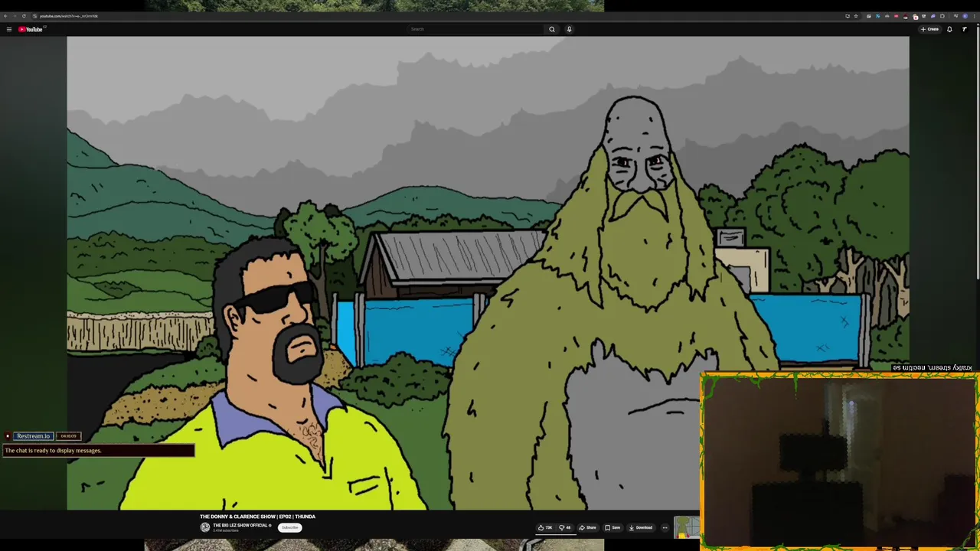Open the YouTube account avatar menu

[965, 29]
